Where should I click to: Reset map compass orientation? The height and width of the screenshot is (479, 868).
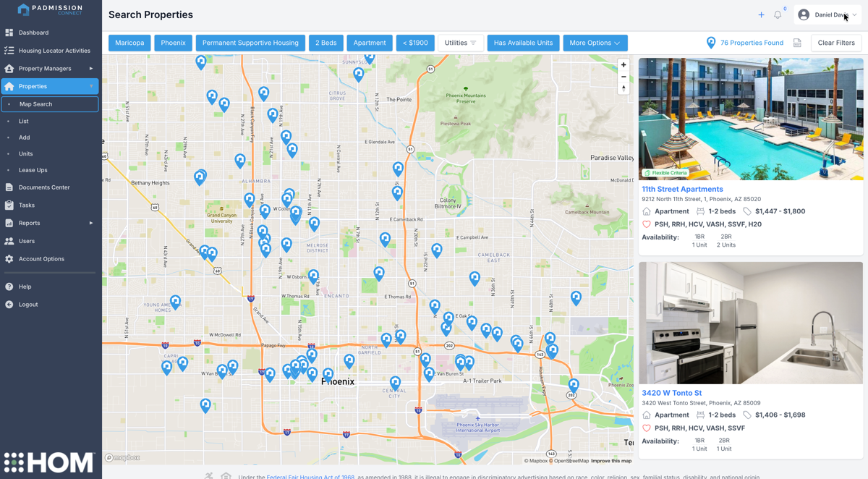pos(624,88)
